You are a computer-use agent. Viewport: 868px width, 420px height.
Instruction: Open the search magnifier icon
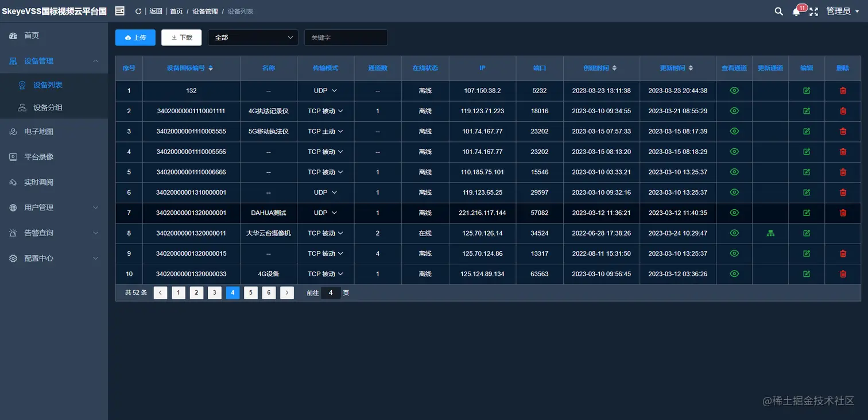pos(778,11)
